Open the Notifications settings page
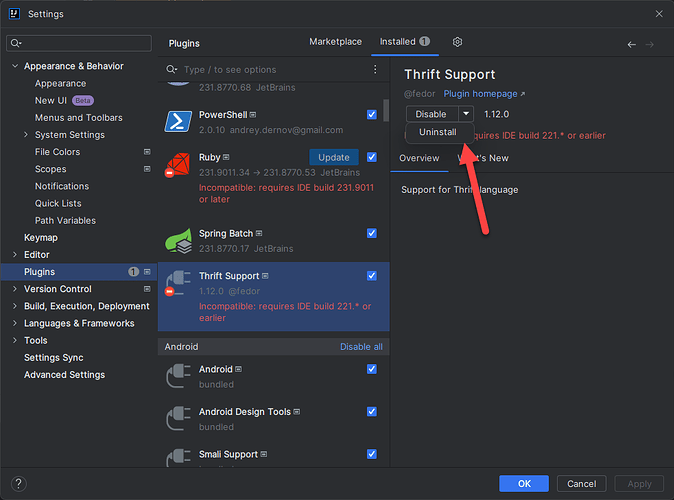The width and height of the screenshot is (674, 500). coord(62,186)
